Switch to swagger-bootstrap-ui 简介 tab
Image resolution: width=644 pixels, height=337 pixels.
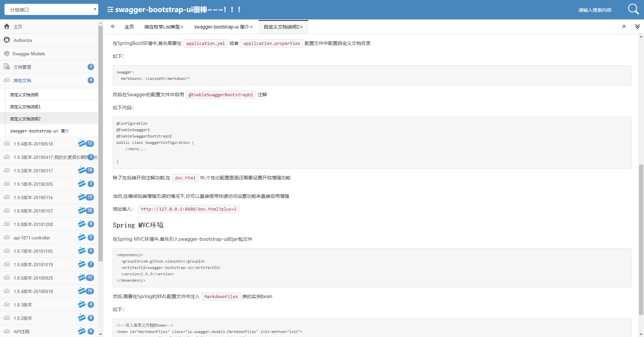[x=222, y=27]
